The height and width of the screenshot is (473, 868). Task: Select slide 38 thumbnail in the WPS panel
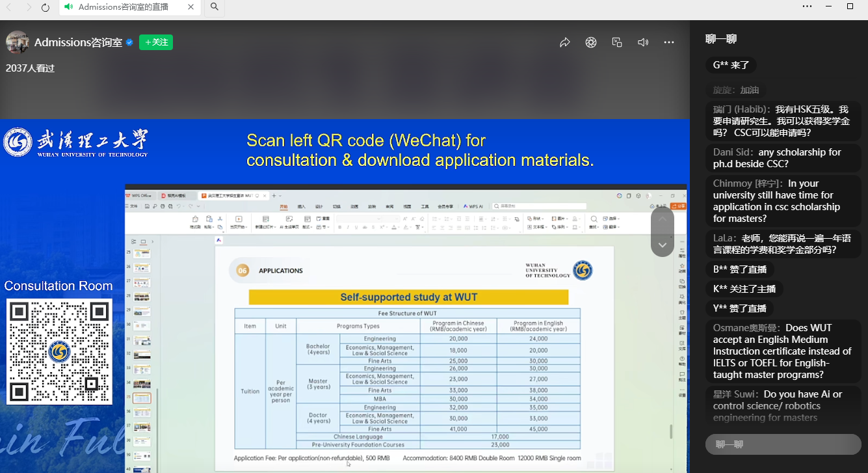pyautogui.click(x=142, y=442)
